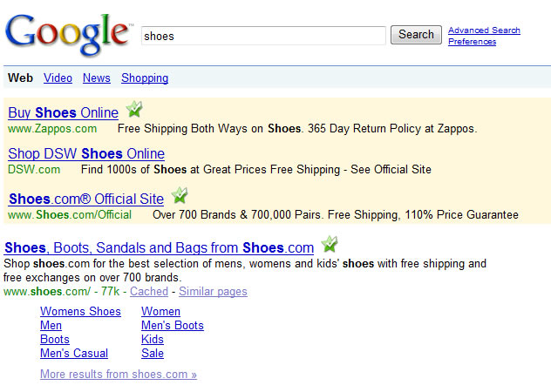
Task: Click the DSW.com green URL
Action: click(x=34, y=170)
